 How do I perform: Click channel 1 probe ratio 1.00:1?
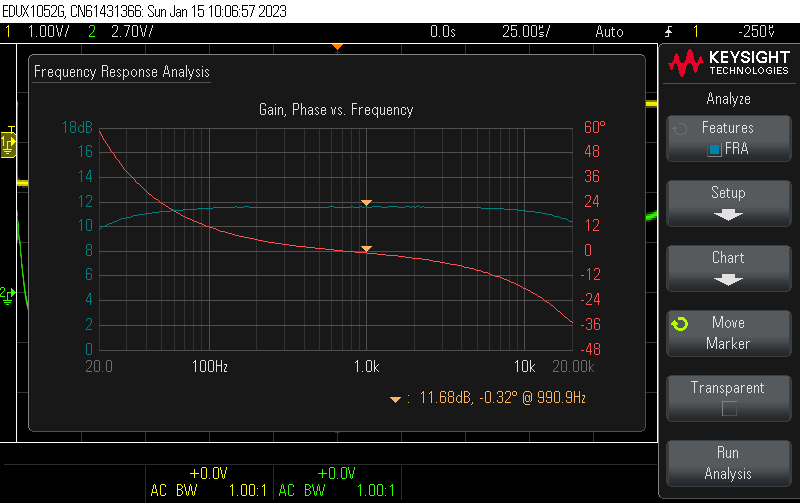click(x=247, y=490)
